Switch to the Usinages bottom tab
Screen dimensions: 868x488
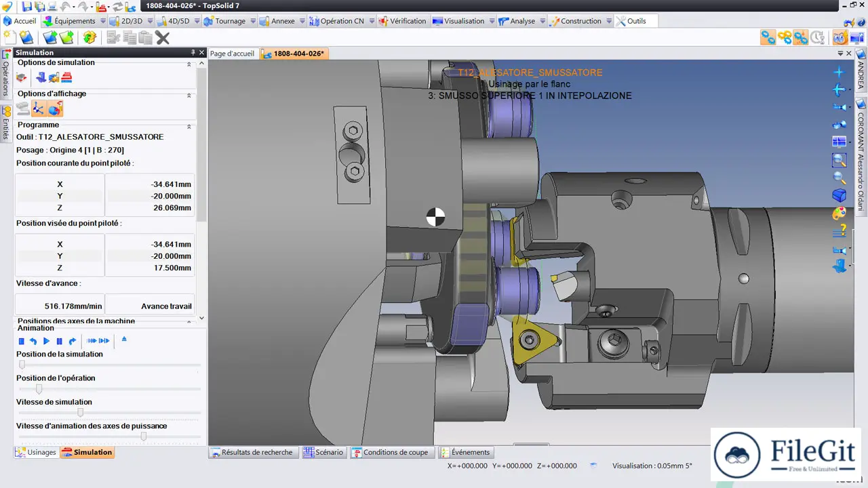(x=36, y=452)
